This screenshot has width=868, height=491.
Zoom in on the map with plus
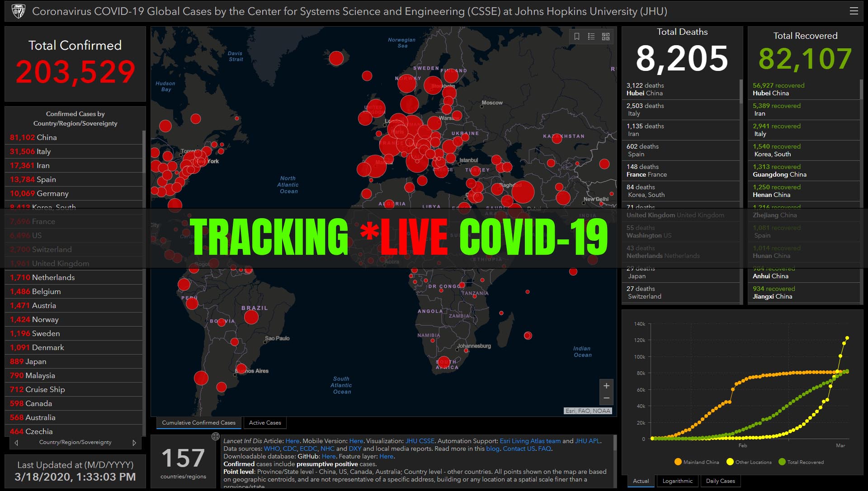point(606,386)
